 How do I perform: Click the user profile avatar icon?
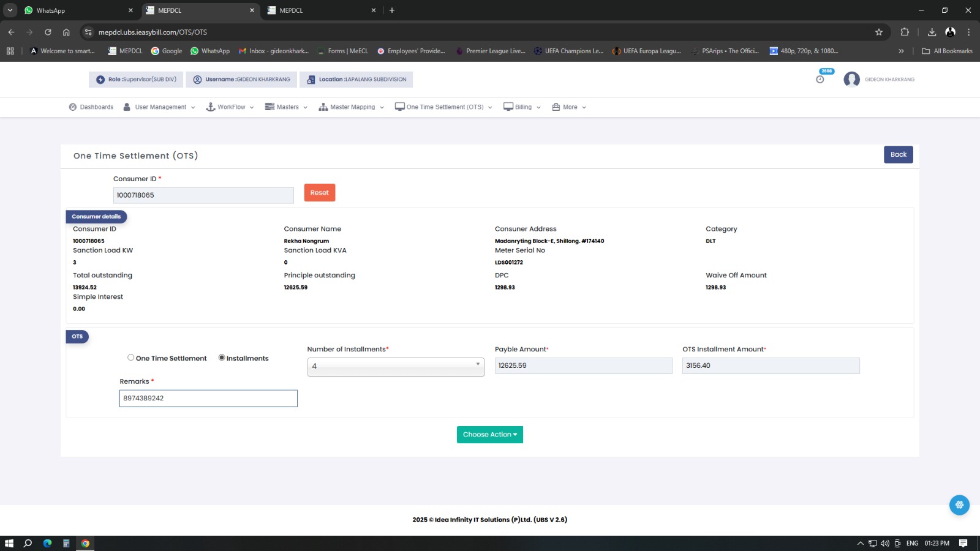pos(851,80)
